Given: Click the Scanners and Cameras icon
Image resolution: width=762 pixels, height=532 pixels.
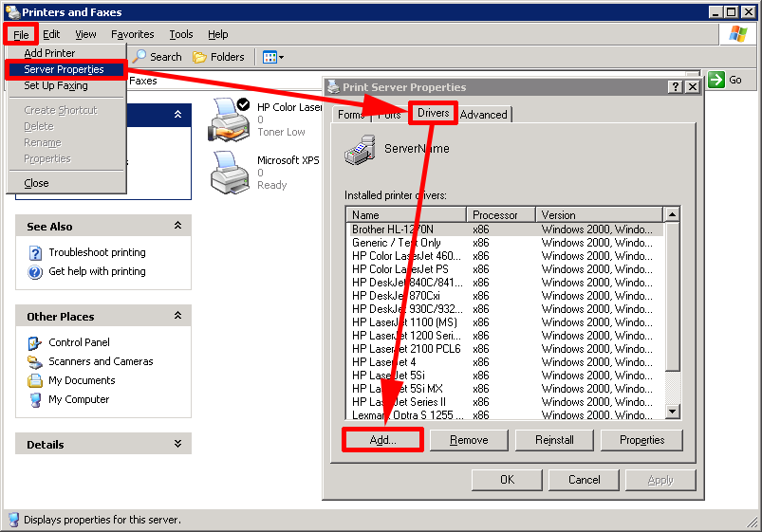Looking at the screenshot, I should [35, 362].
